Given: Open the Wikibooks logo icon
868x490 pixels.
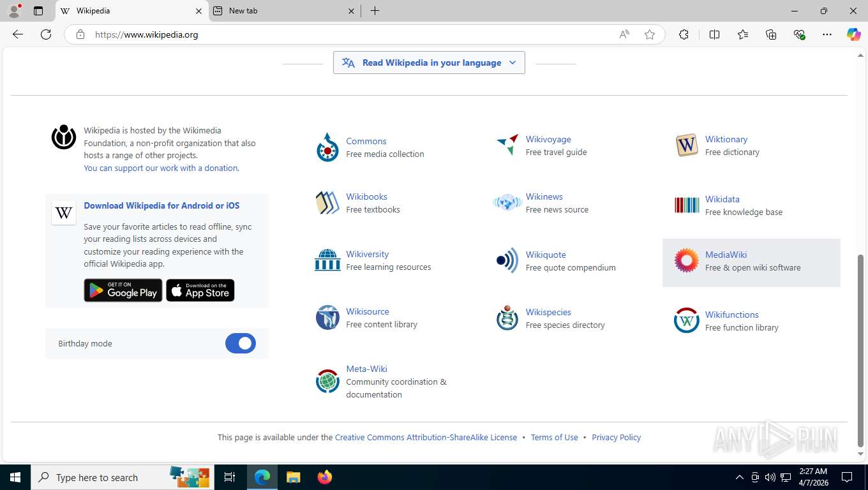Looking at the screenshot, I should click(x=327, y=203).
